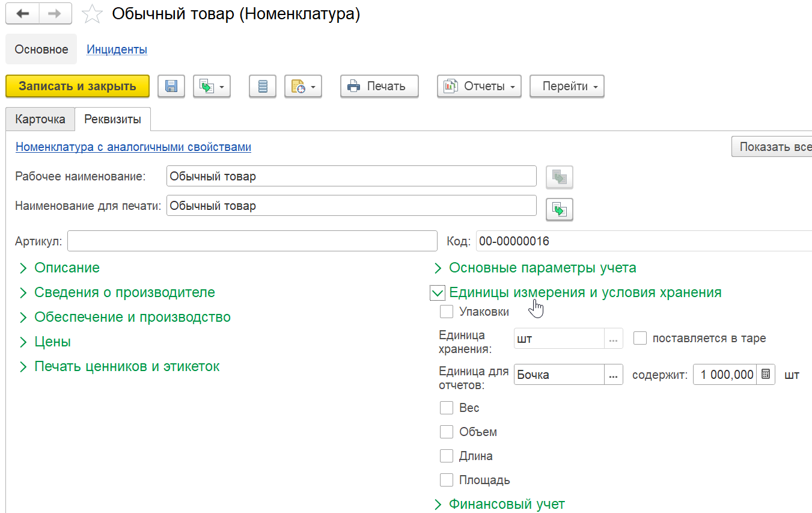Screen dimensions: 812x513
Task: Expand Печать ценников и этикеток section
Action: pyautogui.click(x=127, y=366)
